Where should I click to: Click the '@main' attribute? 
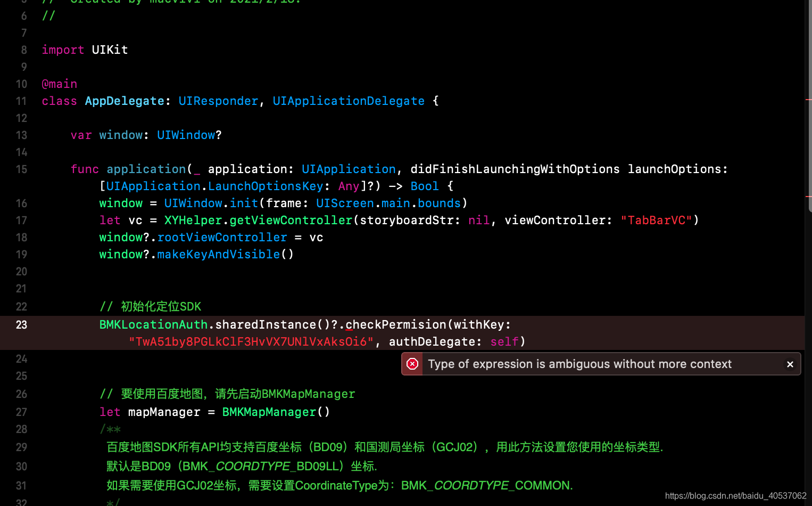[60, 84]
